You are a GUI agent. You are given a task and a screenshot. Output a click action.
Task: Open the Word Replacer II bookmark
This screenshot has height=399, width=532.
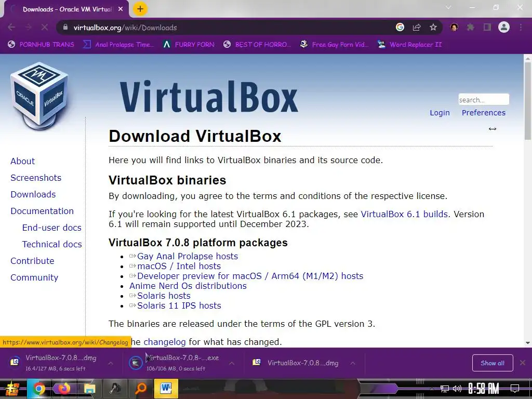click(409, 45)
